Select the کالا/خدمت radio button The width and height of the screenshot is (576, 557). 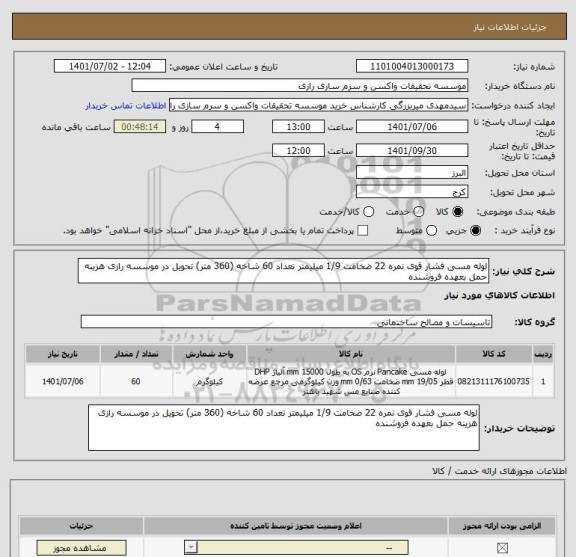click(x=368, y=212)
